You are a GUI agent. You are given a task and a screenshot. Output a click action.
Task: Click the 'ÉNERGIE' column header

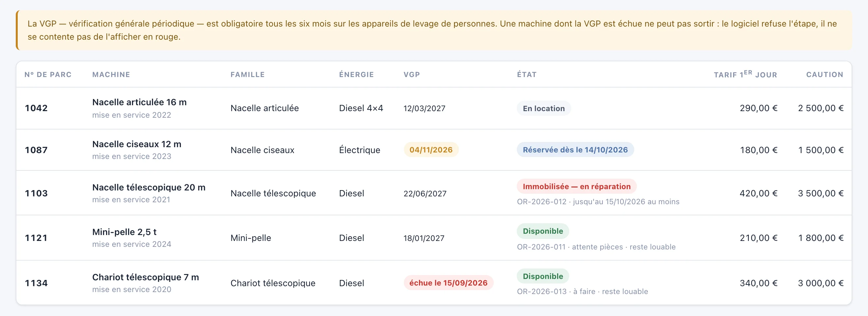357,75
